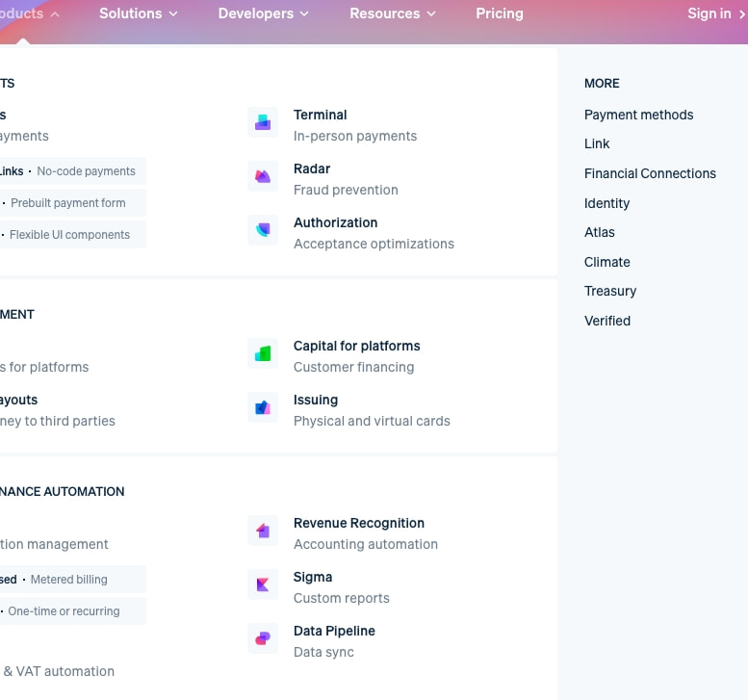The height and width of the screenshot is (700, 748).
Task: Click the Capital for platforms icon
Action: [263, 353]
